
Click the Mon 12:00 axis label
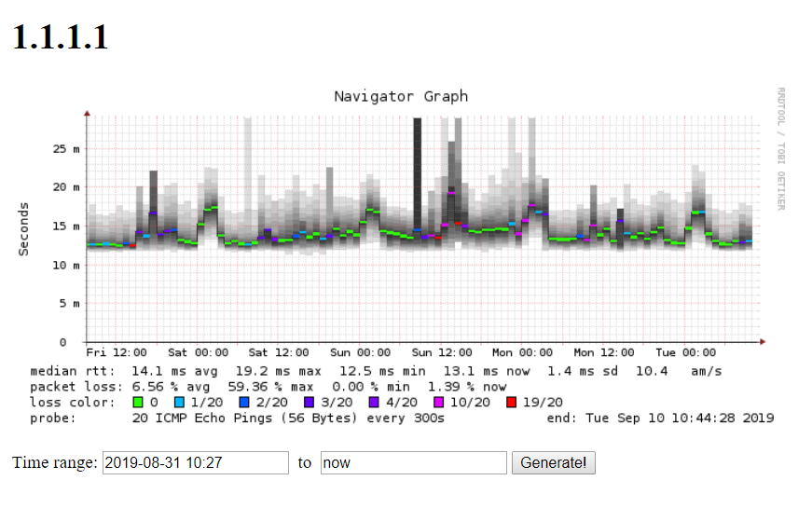click(604, 352)
